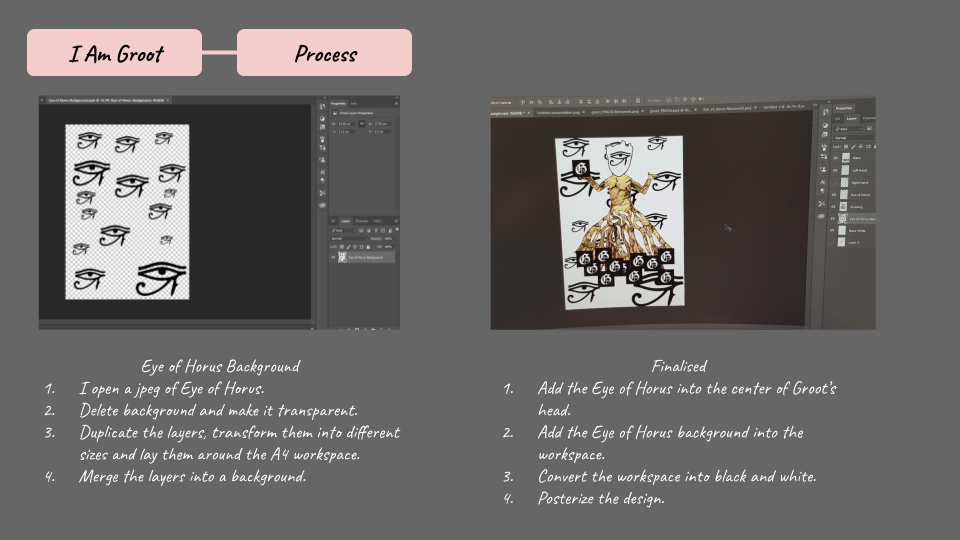Open Kind filter dropdown in right Layers panel
960x540 pixels.
pyautogui.click(x=849, y=129)
